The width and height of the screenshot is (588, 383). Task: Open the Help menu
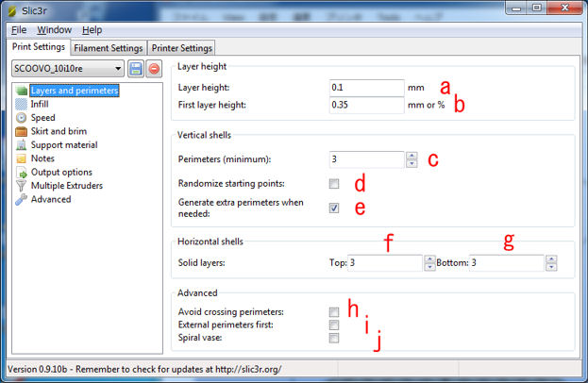click(92, 30)
